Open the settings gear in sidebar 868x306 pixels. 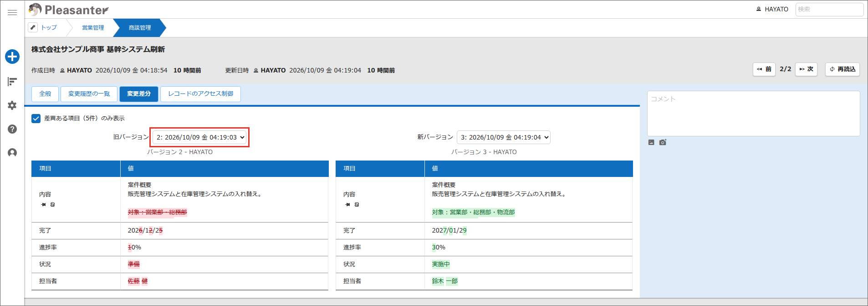pos(12,105)
